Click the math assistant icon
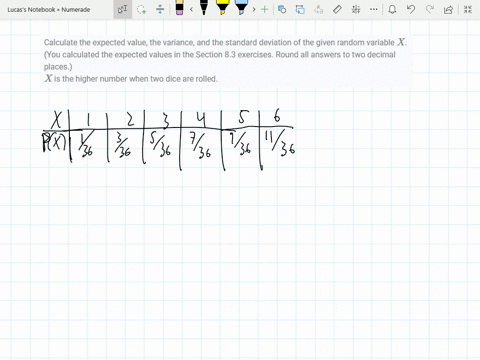 pos(356,9)
